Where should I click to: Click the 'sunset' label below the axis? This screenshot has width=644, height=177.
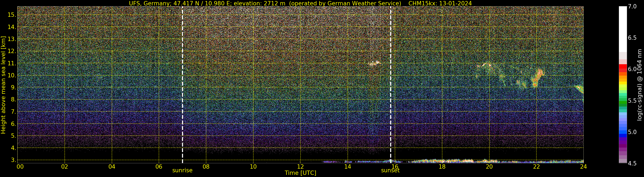click(x=390, y=171)
